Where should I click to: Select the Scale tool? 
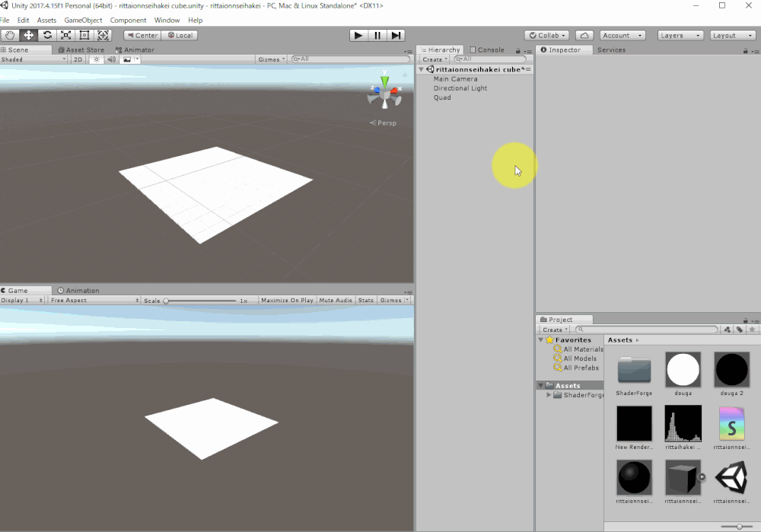point(65,36)
